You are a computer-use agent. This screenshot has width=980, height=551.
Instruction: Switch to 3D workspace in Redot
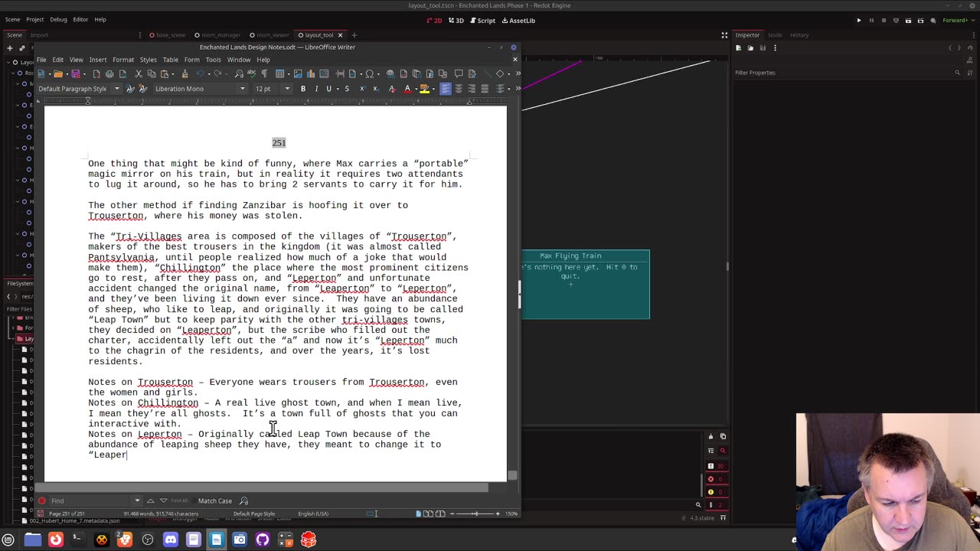pos(456,21)
